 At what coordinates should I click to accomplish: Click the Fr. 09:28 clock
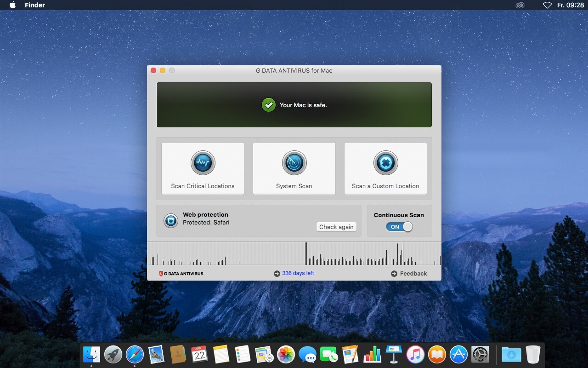tap(570, 5)
